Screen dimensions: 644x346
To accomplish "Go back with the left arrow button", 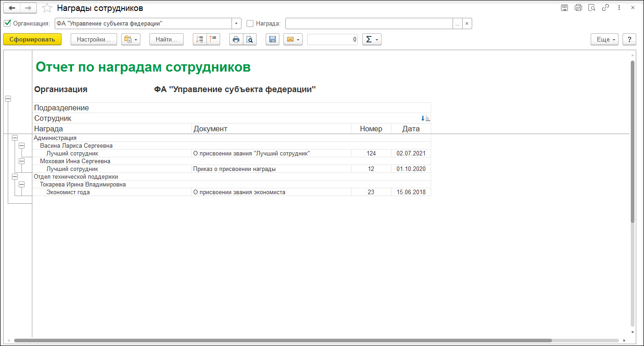I will tap(12, 8).
